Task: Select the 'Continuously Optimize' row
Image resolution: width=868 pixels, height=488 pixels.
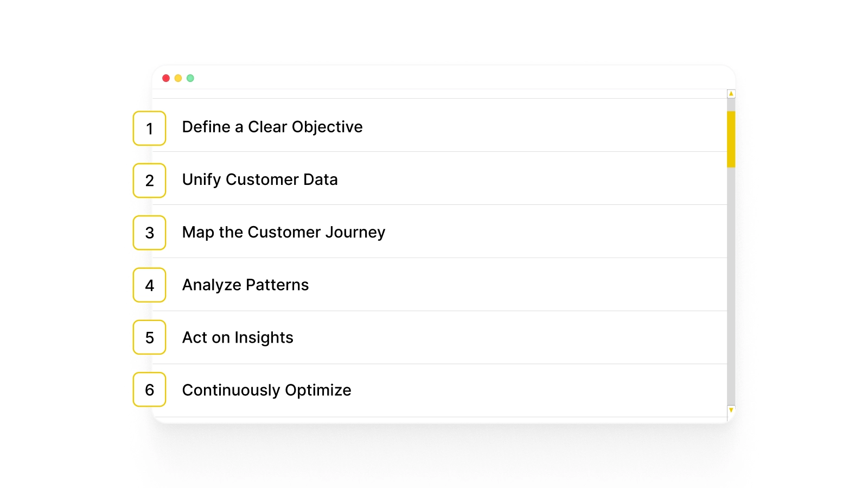Action: click(x=266, y=389)
